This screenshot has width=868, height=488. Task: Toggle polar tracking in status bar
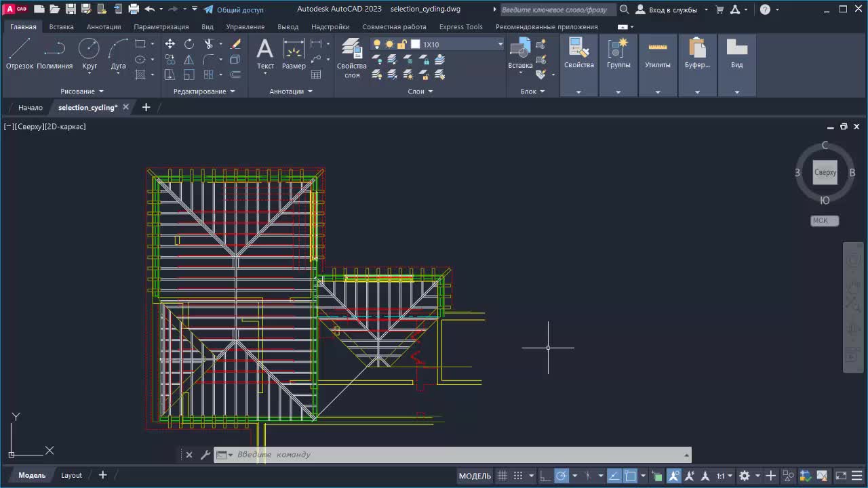click(561, 476)
